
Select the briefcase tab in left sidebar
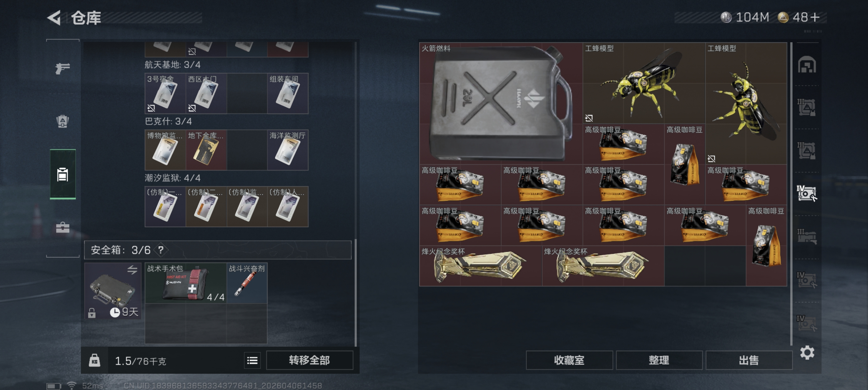point(63,228)
